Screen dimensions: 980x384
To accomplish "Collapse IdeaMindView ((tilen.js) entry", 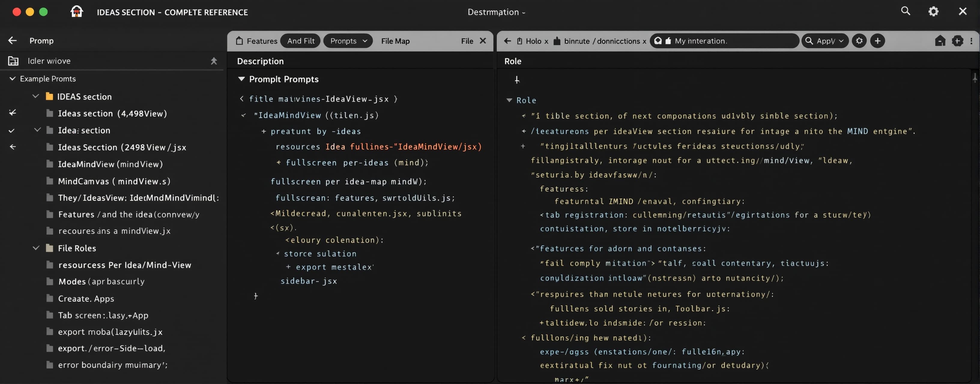I will click(x=243, y=115).
